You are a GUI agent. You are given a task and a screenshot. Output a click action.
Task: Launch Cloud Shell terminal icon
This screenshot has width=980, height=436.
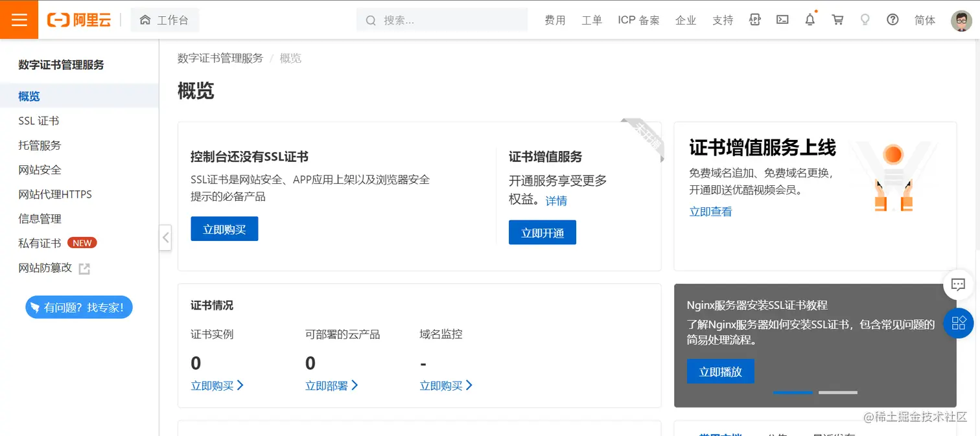click(782, 19)
